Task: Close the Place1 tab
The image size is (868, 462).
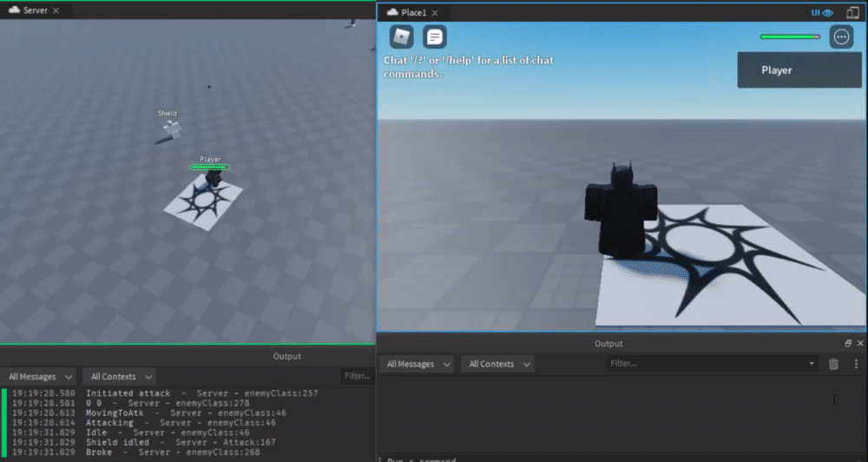Action: click(435, 13)
